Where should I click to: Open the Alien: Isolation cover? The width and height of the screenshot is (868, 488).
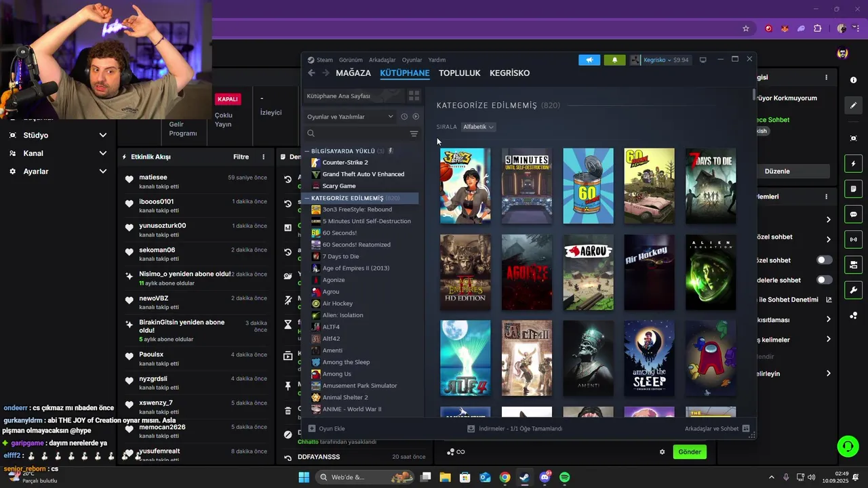(711, 272)
